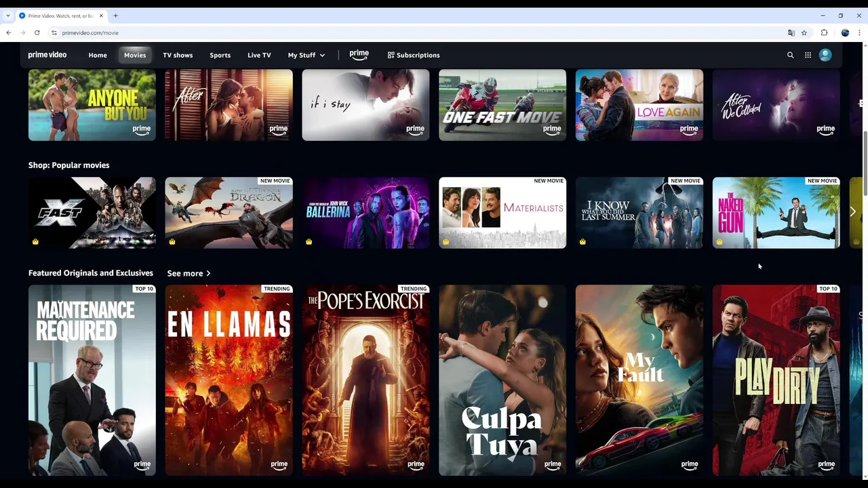Open the TV shows tab
The image size is (868, 488).
point(178,55)
